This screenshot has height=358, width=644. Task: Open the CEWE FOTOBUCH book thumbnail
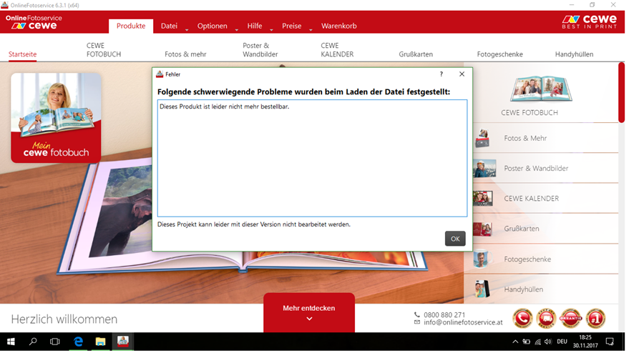click(539, 89)
